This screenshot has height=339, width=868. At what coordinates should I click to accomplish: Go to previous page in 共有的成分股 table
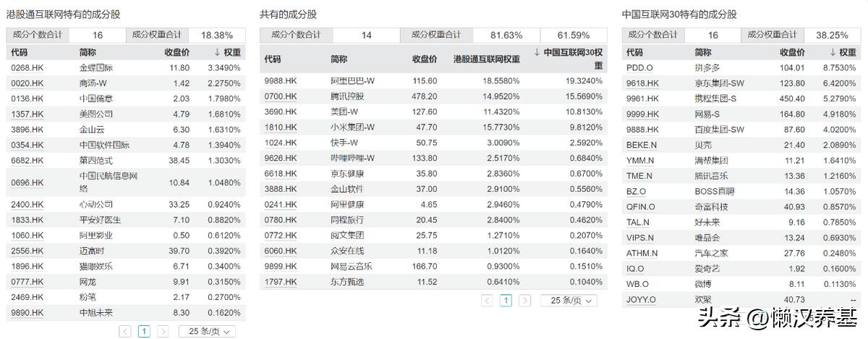[x=487, y=300]
